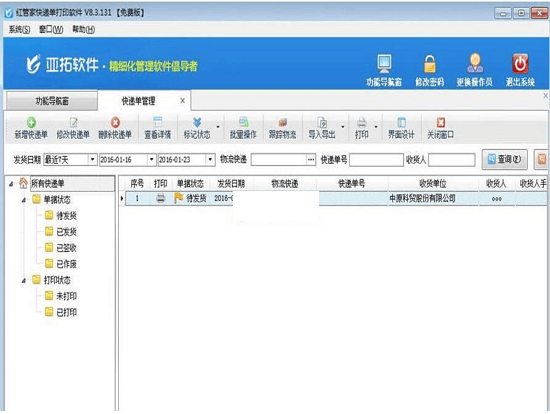
Task: Click the 序号 column header
Action: (137, 183)
